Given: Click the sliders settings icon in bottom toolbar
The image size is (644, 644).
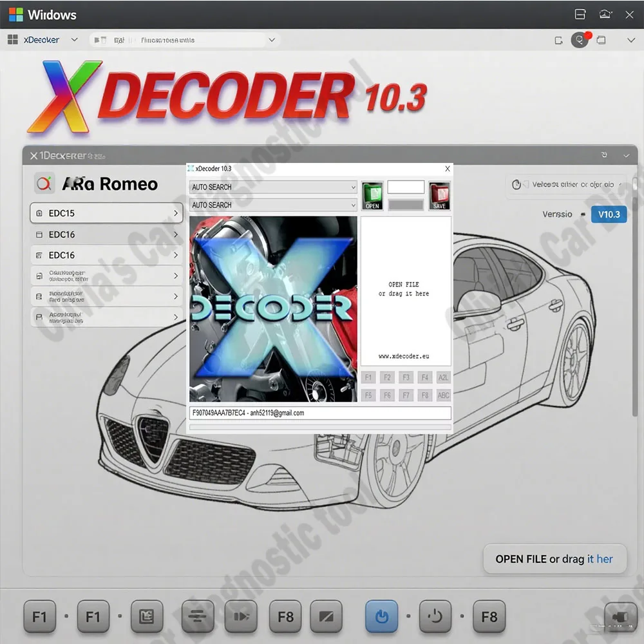Looking at the screenshot, I should click(197, 616).
